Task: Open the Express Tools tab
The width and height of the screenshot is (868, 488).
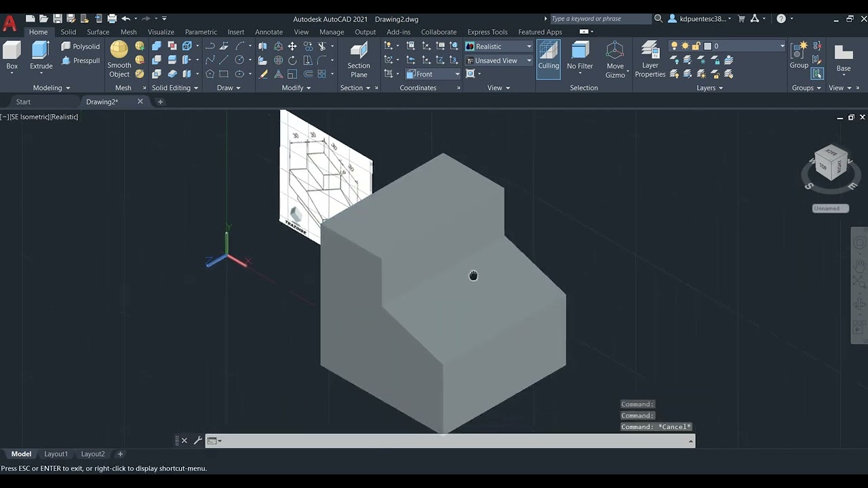Action: click(x=487, y=32)
